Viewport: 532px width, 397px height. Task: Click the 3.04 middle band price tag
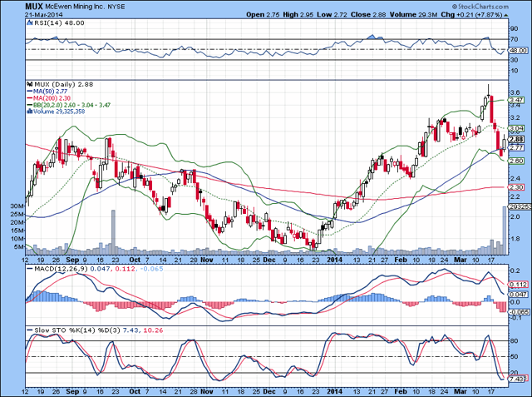[516, 128]
